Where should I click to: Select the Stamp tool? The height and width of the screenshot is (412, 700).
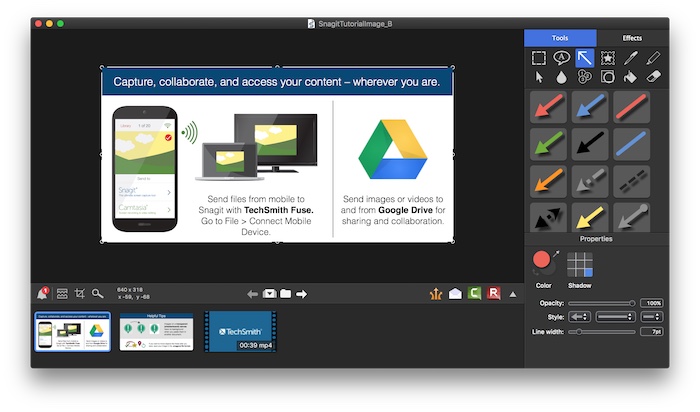[608, 58]
